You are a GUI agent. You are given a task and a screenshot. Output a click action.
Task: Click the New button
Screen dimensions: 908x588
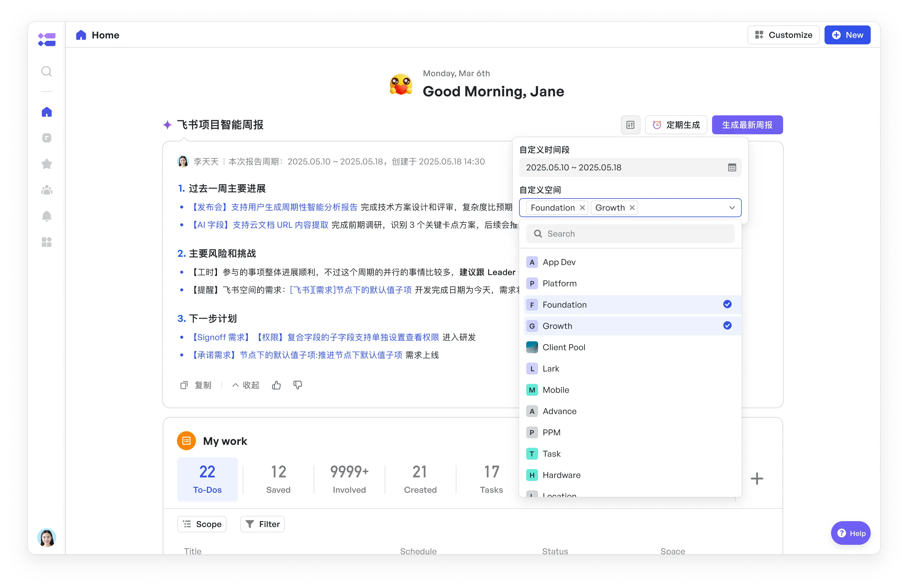pyautogui.click(x=847, y=35)
